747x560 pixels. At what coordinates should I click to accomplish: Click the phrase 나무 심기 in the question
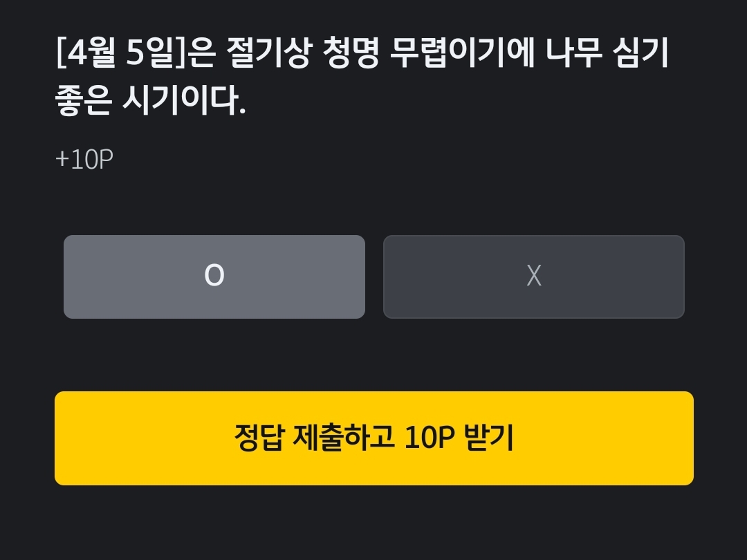point(607,52)
